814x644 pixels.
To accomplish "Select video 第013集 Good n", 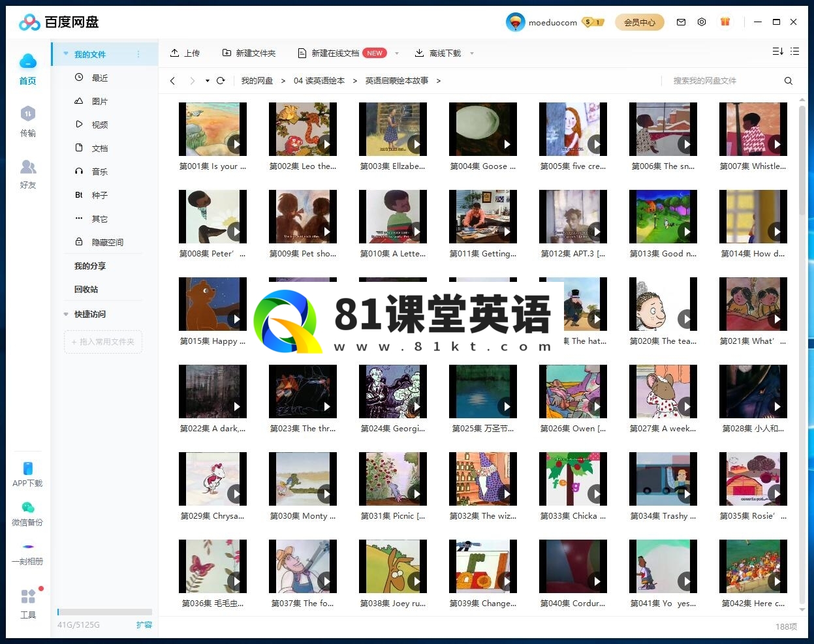I will (663, 224).
